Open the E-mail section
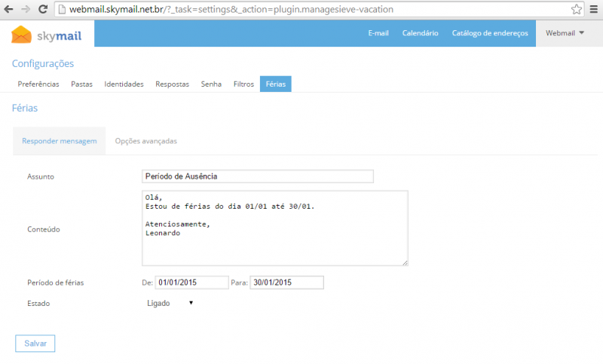This screenshot has height=364, width=603. coord(378,33)
